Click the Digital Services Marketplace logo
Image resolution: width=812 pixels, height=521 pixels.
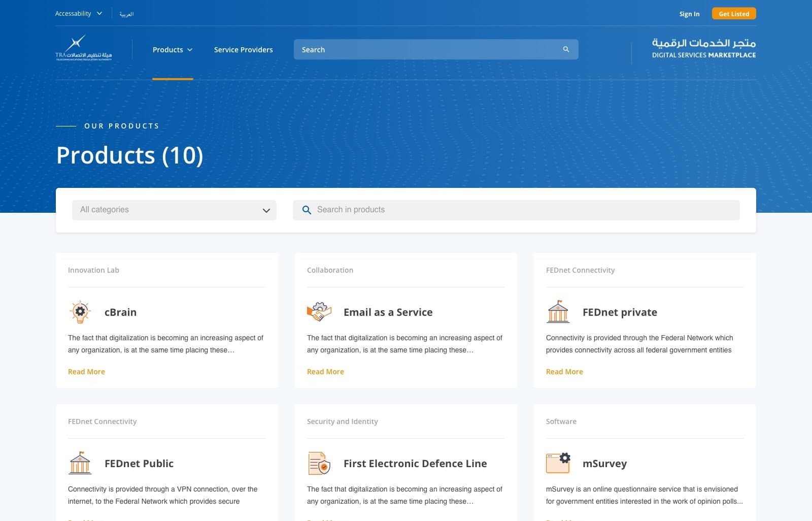tap(704, 48)
